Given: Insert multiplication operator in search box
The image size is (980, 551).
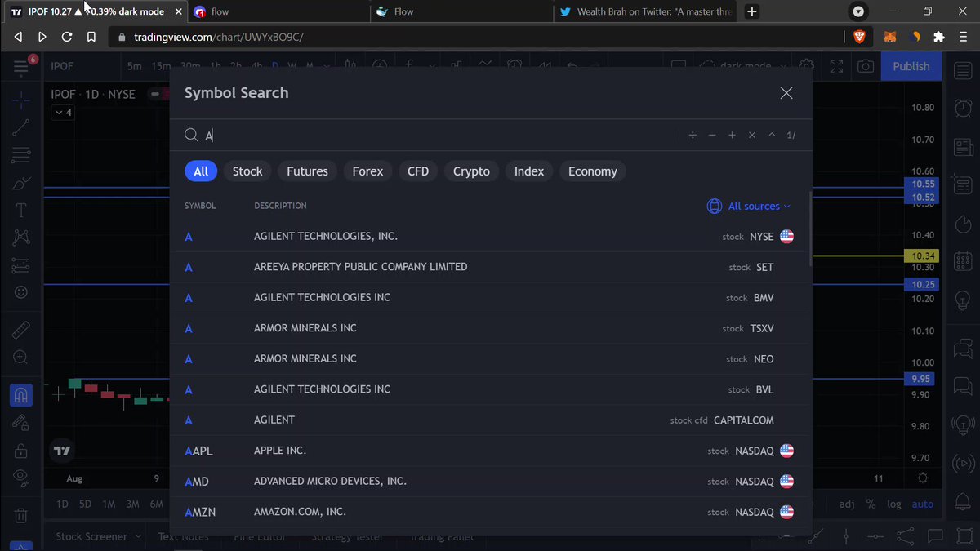Looking at the screenshot, I should (752, 136).
